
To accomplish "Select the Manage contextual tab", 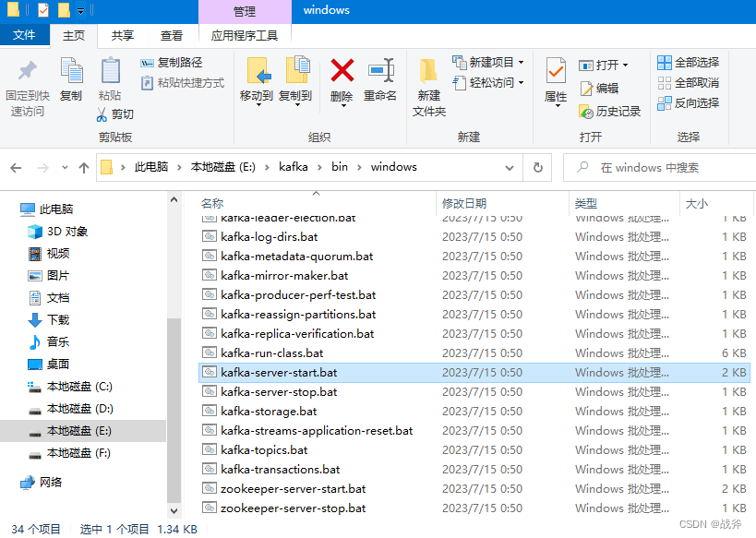I will [245, 12].
